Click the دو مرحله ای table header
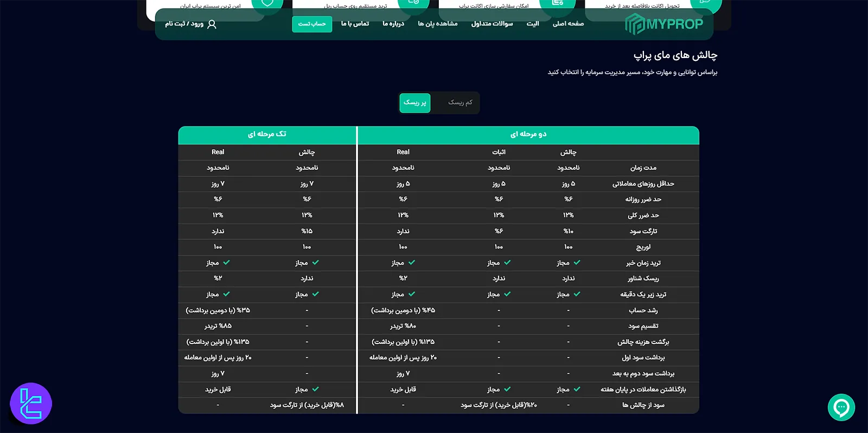Viewport: 868px width, 433px height. 528,135
